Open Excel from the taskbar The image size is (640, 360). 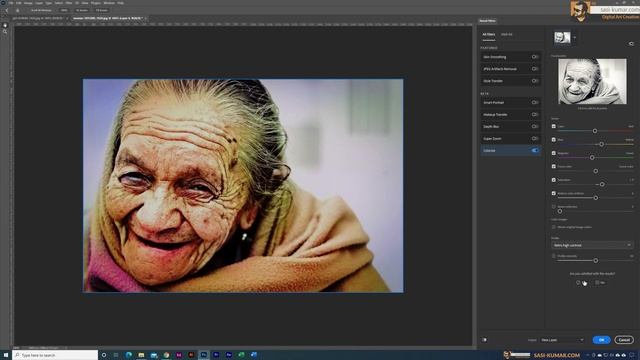[241, 355]
